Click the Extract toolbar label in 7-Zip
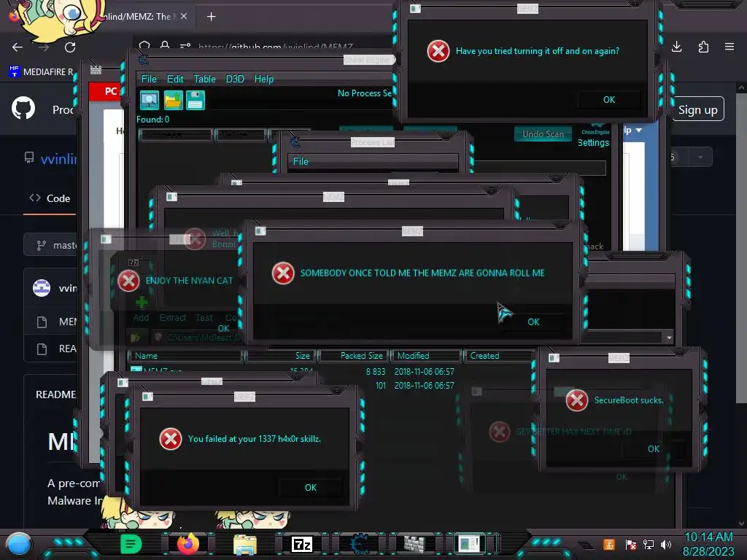 172,318
